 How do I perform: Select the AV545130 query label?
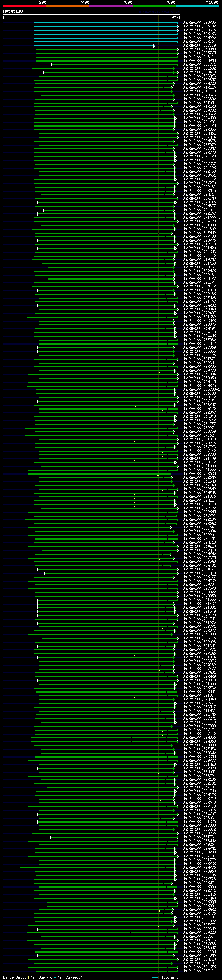(x=13, y=11)
